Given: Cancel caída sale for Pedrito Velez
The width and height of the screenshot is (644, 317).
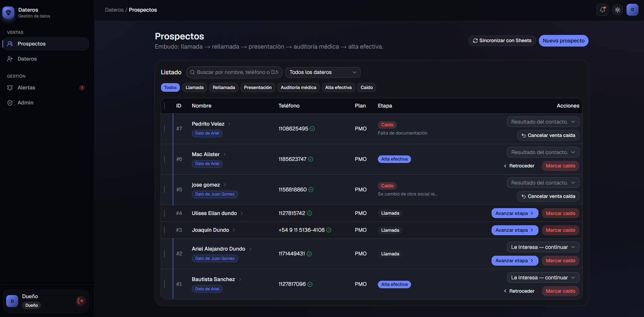Looking at the screenshot, I should pyautogui.click(x=548, y=136).
